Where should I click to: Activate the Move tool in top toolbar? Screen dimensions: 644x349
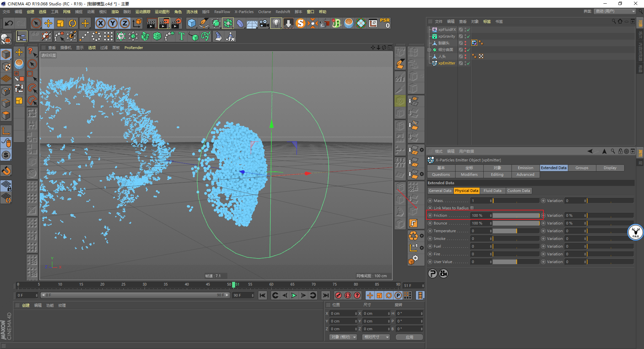48,23
